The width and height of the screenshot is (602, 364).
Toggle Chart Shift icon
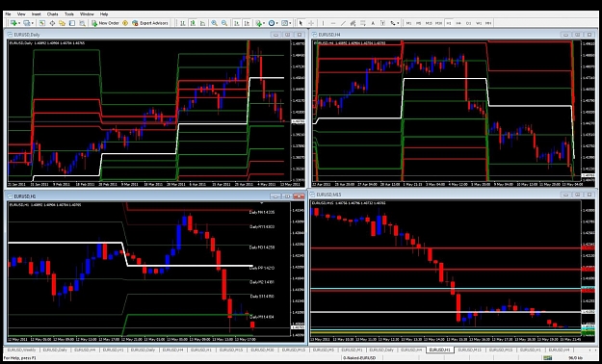(x=247, y=23)
